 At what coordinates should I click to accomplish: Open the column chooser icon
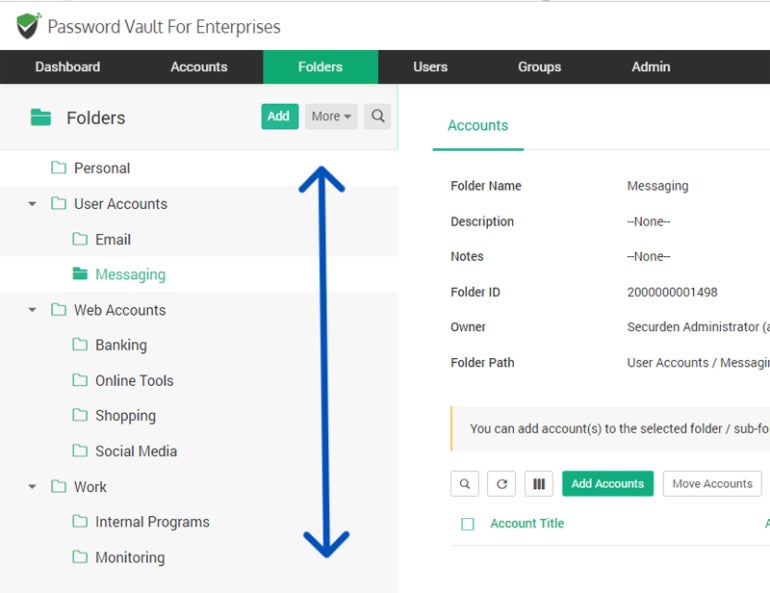(x=539, y=484)
